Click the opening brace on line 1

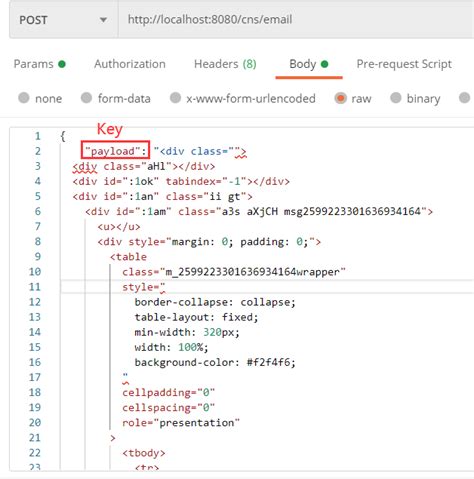click(x=62, y=136)
